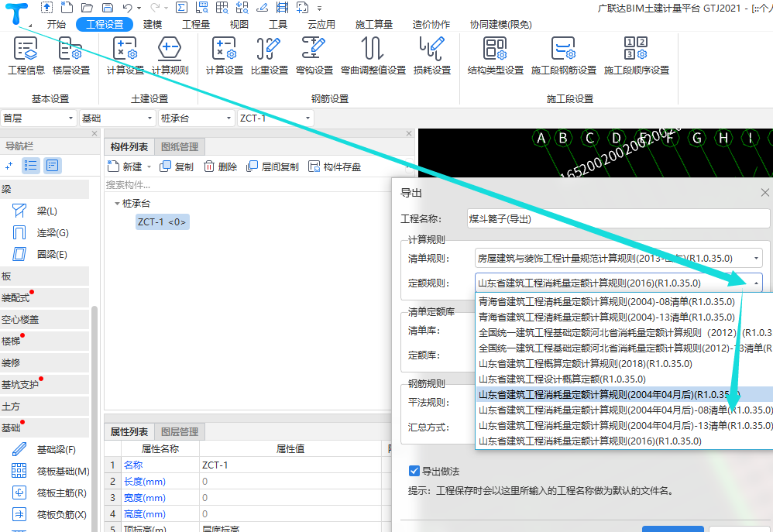Open 工程量 ribbon tab
This screenshot has height=532, width=773.
click(x=196, y=25)
